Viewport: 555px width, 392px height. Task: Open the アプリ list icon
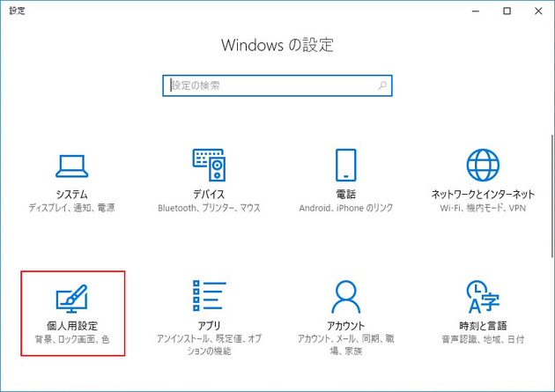209,296
